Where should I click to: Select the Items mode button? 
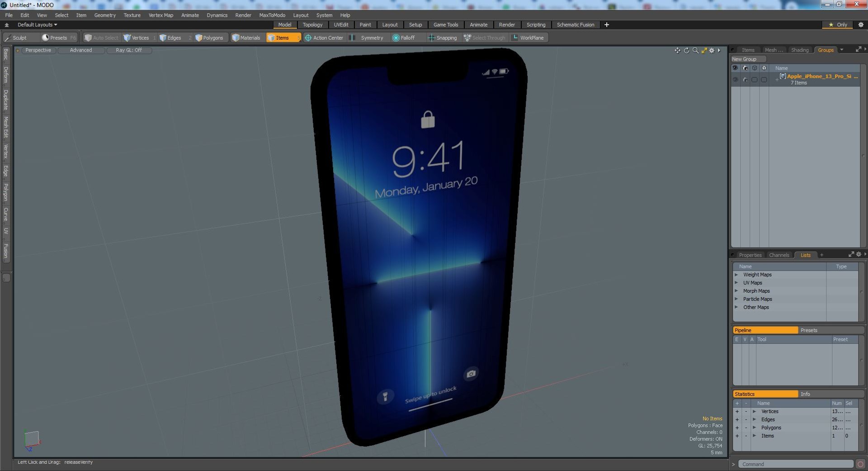283,38
